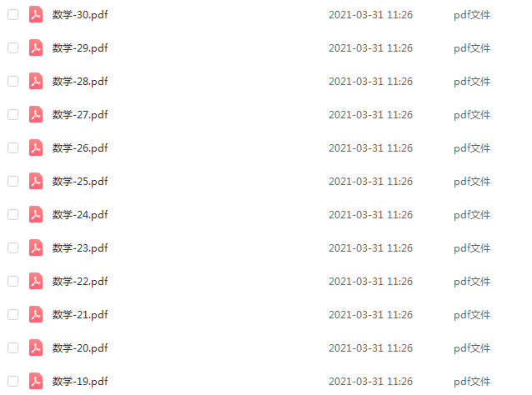Click the PDF icon for 数学-20.pdf
This screenshot has height=395, width=532.
(x=36, y=347)
